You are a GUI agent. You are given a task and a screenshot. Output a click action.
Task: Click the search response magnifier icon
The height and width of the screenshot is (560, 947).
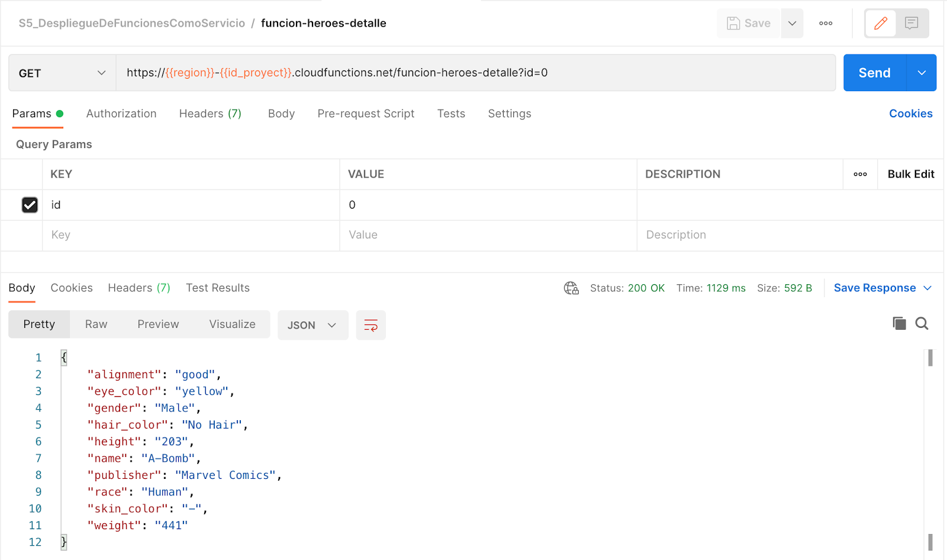[922, 323]
